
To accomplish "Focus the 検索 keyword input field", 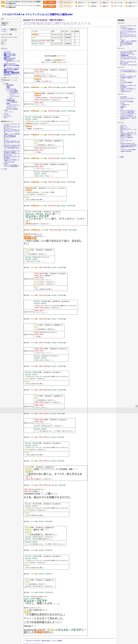I will tap(11, 21).
